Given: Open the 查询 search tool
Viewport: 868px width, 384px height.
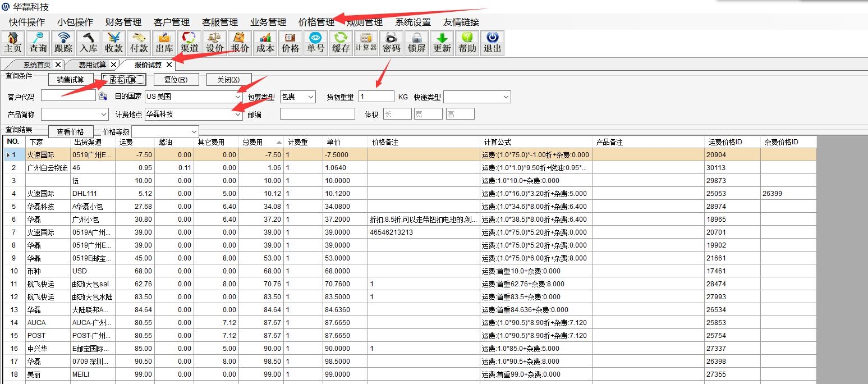Looking at the screenshot, I should point(38,43).
